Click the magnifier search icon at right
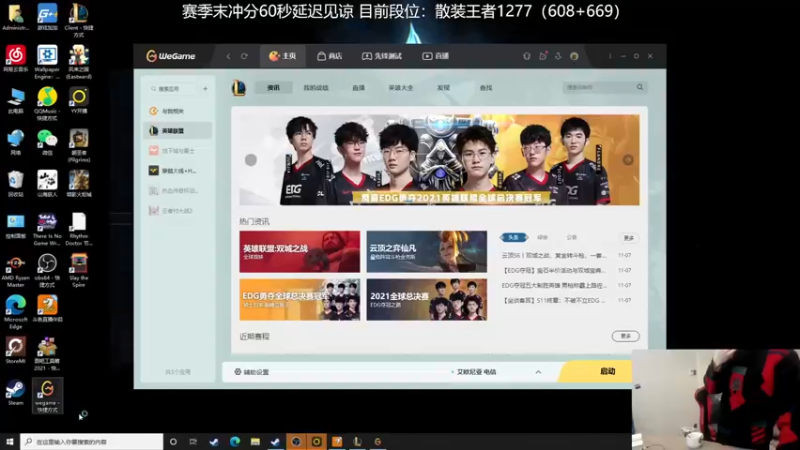Image resolution: width=800 pixels, height=450 pixels. (x=640, y=87)
